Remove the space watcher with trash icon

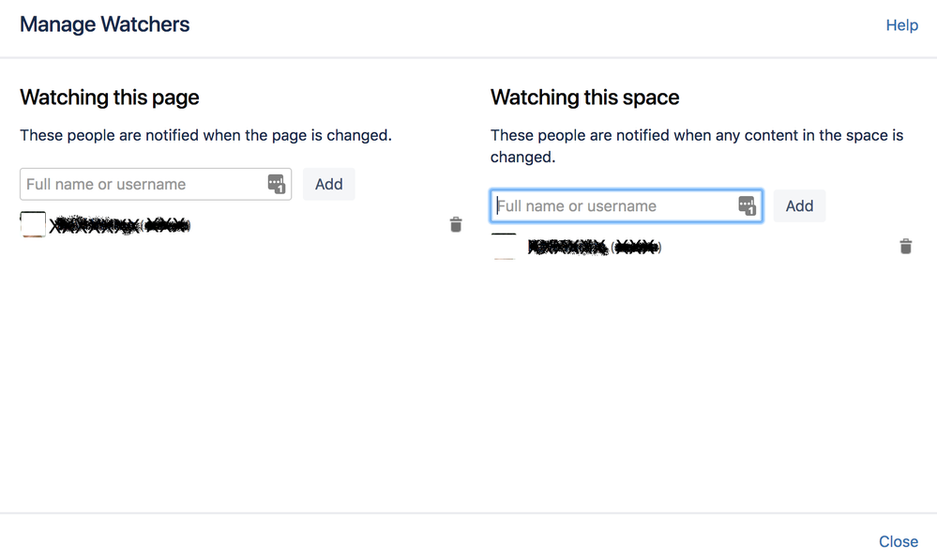906,247
